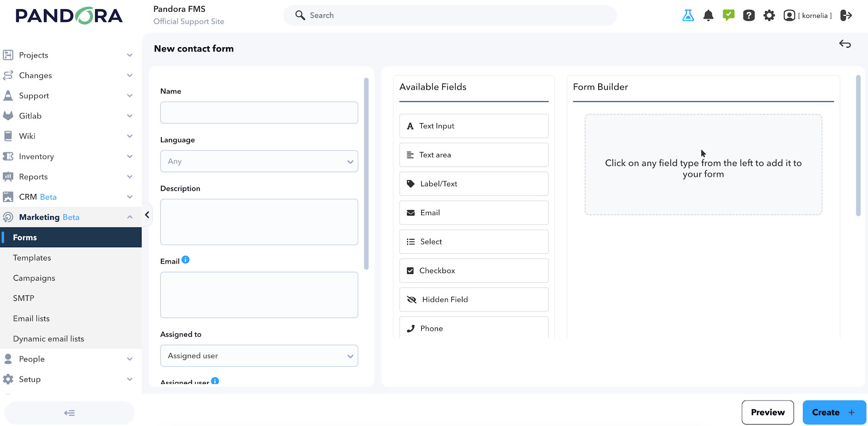Click the CRM sidebar icon

(x=8, y=197)
